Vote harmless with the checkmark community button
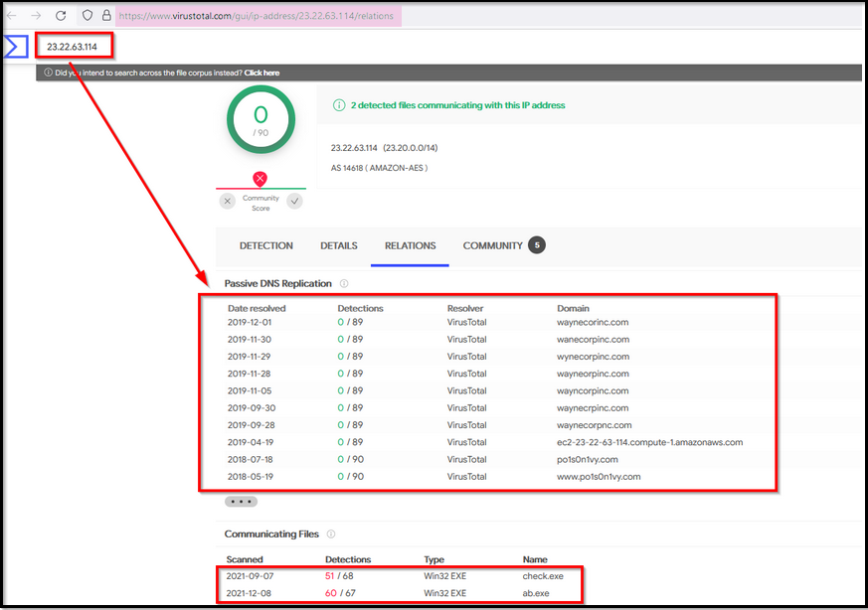This screenshot has width=868, height=610. (x=295, y=202)
